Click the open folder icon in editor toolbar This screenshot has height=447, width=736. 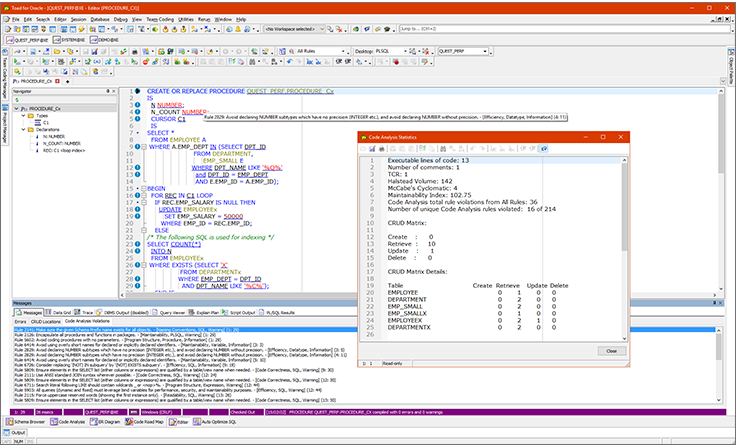[56, 51]
